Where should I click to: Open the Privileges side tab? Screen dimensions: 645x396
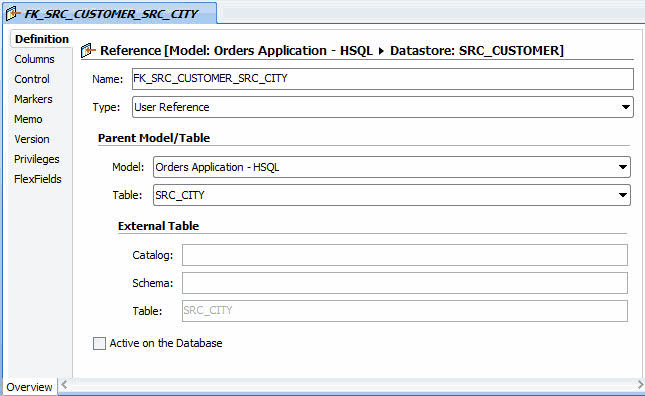tap(37, 159)
